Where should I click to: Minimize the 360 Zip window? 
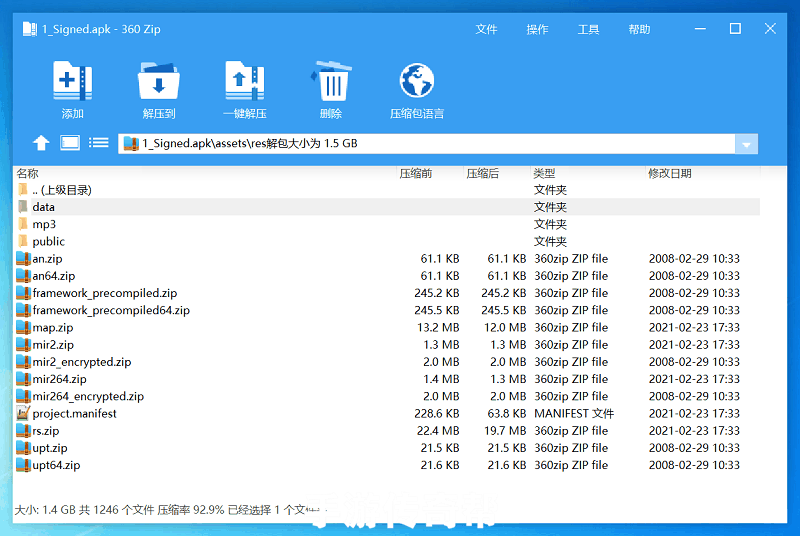point(701,29)
